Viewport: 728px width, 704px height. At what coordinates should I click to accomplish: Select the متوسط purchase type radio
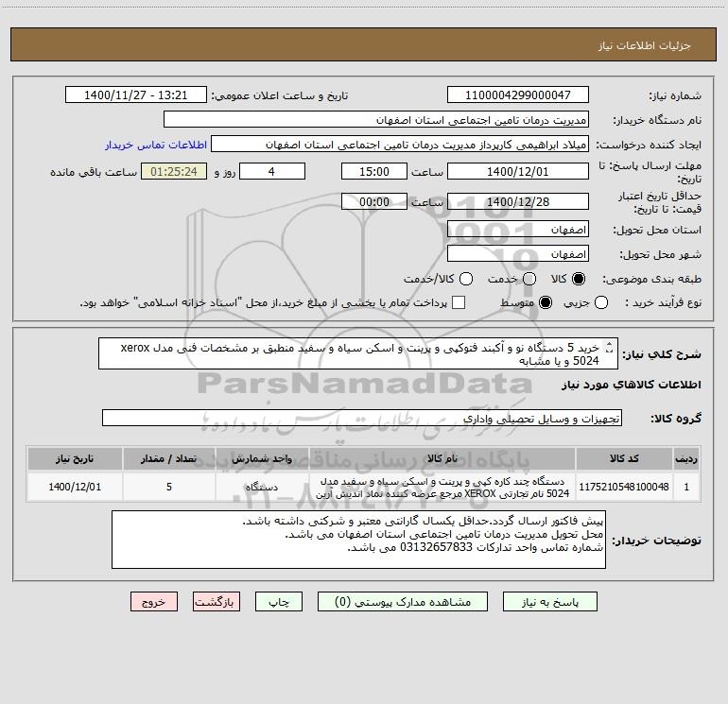coord(546,302)
